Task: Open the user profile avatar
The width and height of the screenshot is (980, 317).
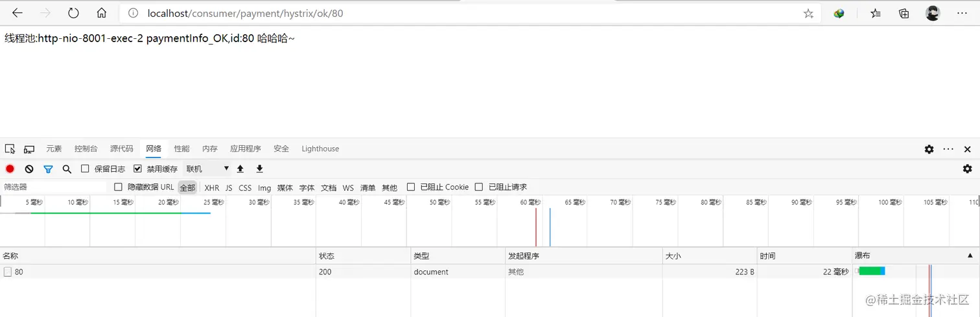Action: click(x=933, y=13)
